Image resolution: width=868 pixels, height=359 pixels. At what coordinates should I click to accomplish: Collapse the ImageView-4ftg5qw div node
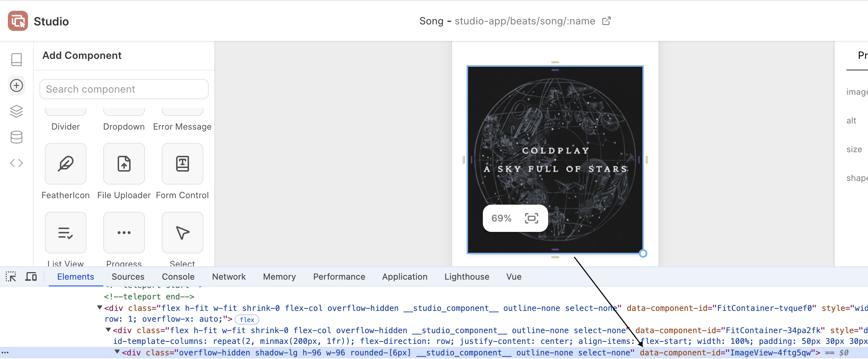(117, 352)
